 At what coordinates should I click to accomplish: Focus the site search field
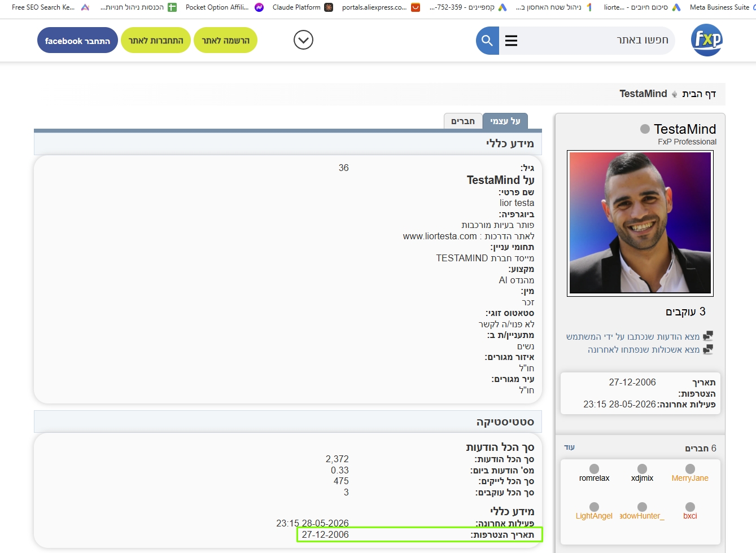coord(596,41)
